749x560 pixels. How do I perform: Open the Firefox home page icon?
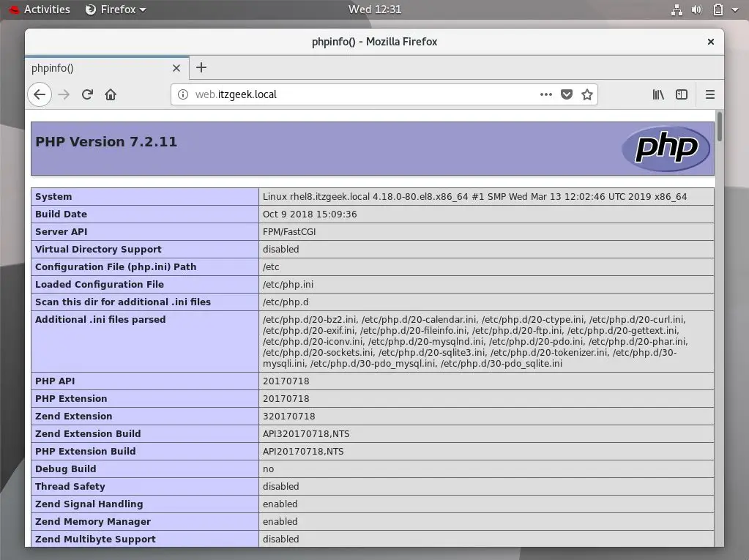tap(111, 94)
